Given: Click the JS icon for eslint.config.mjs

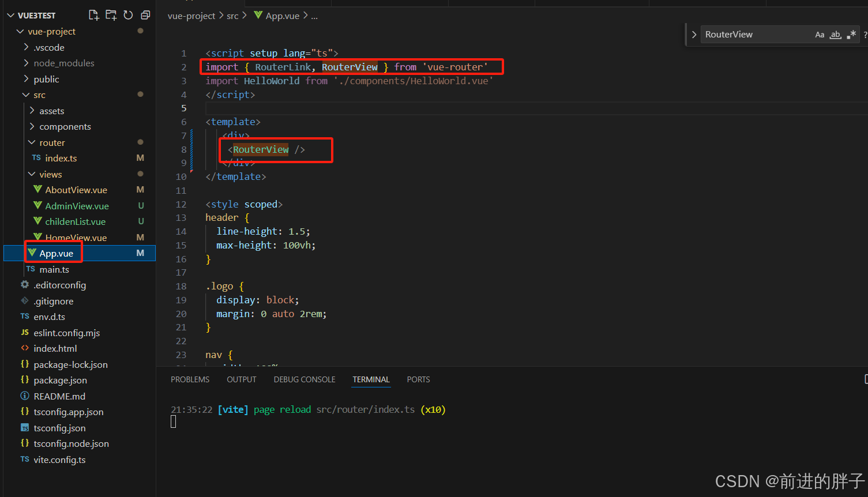Looking at the screenshot, I should [x=25, y=333].
